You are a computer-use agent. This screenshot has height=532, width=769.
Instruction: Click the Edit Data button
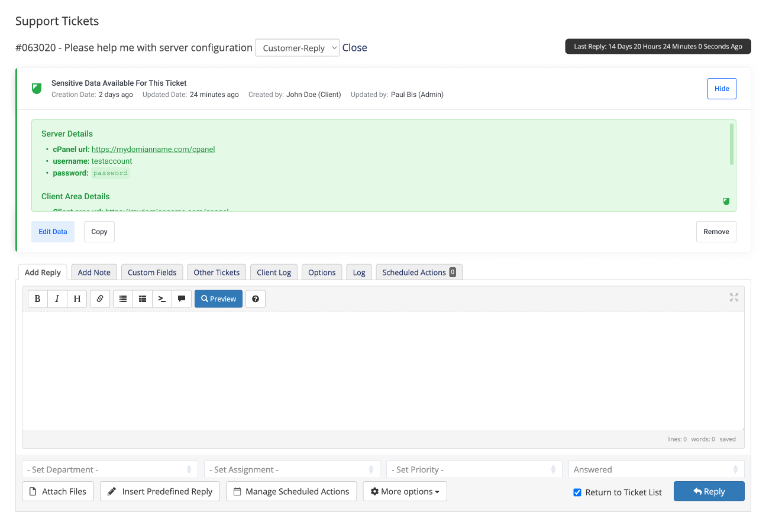pyautogui.click(x=53, y=232)
